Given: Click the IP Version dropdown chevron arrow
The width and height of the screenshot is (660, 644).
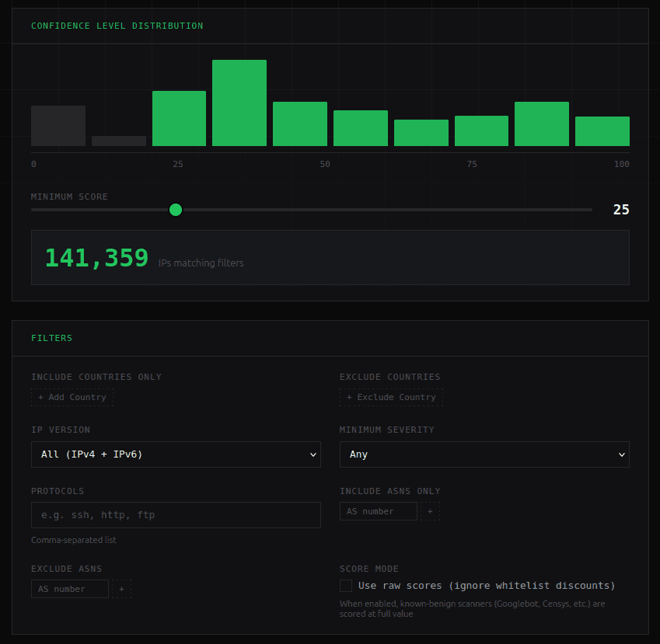Looking at the screenshot, I should tap(313, 454).
